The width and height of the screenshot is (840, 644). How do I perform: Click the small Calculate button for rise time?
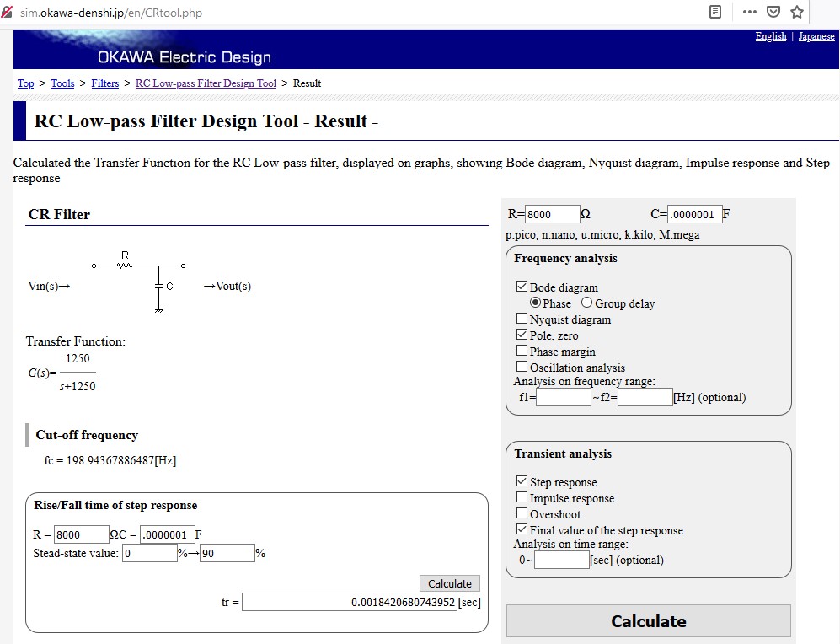[x=450, y=583]
